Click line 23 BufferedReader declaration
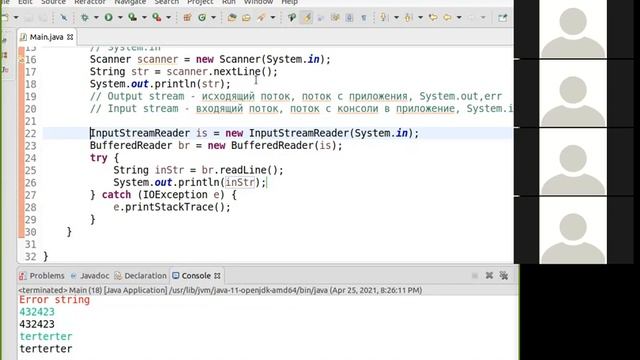Viewport: 640px width, 360px height. click(216, 146)
